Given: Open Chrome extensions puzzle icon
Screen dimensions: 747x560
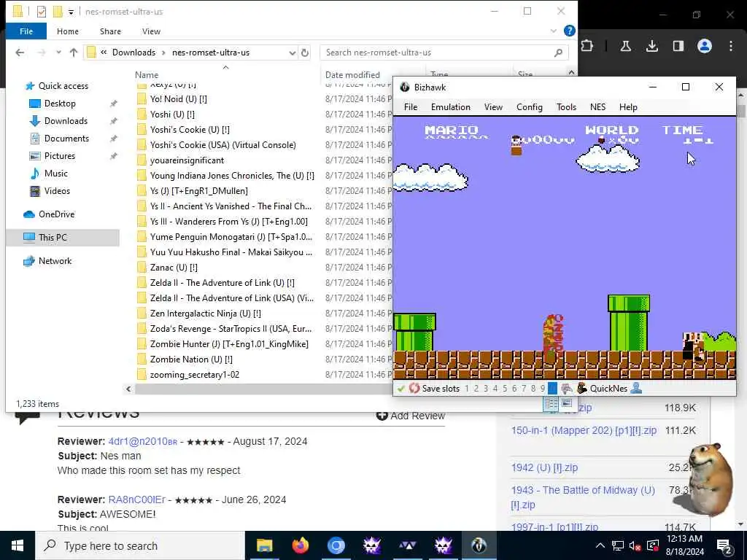Looking at the screenshot, I should [587, 46].
